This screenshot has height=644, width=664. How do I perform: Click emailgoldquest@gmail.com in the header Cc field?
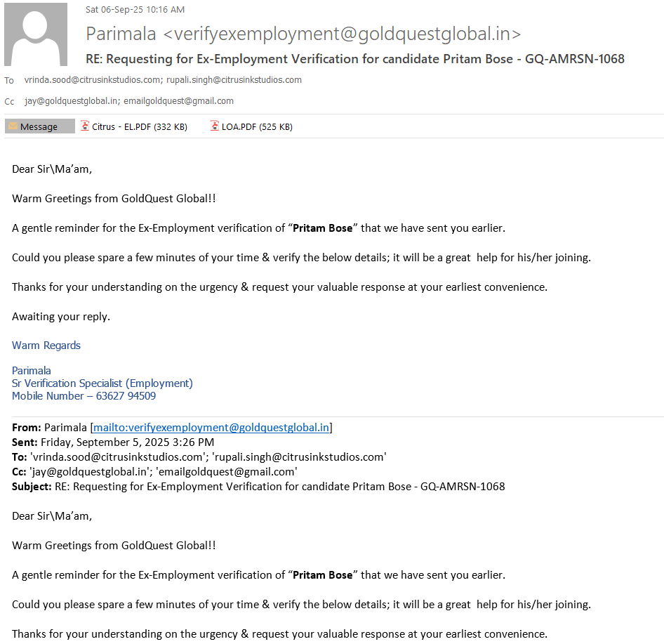tap(178, 101)
